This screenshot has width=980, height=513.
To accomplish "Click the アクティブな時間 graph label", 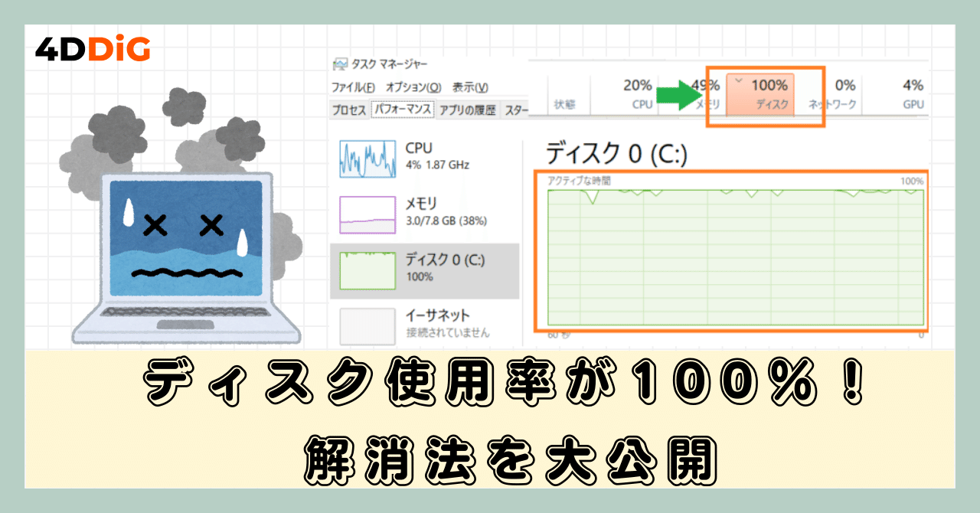I will coord(579,181).
